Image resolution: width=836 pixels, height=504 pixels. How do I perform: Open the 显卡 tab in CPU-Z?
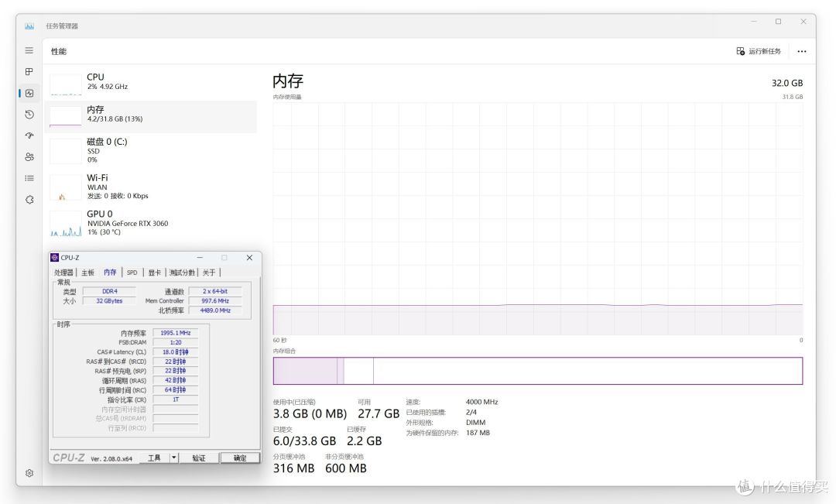tap(152, 273)
